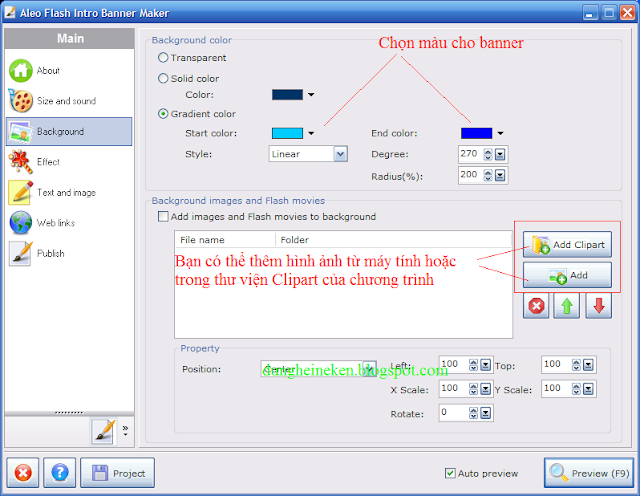Image resolution: width=640 pixels, height=496 pixels.
Task: Open the Style Linear combo box
Action: [308, 154]
